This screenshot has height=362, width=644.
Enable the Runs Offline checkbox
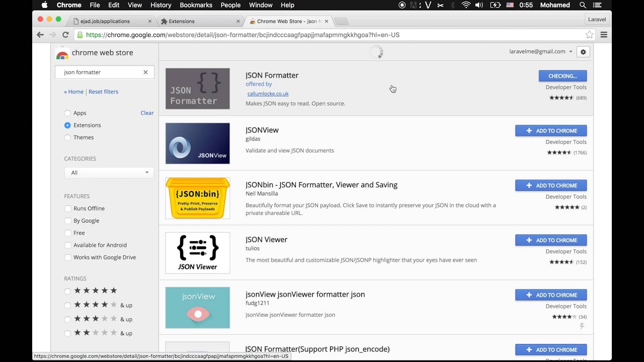click(x=67, y=209)
